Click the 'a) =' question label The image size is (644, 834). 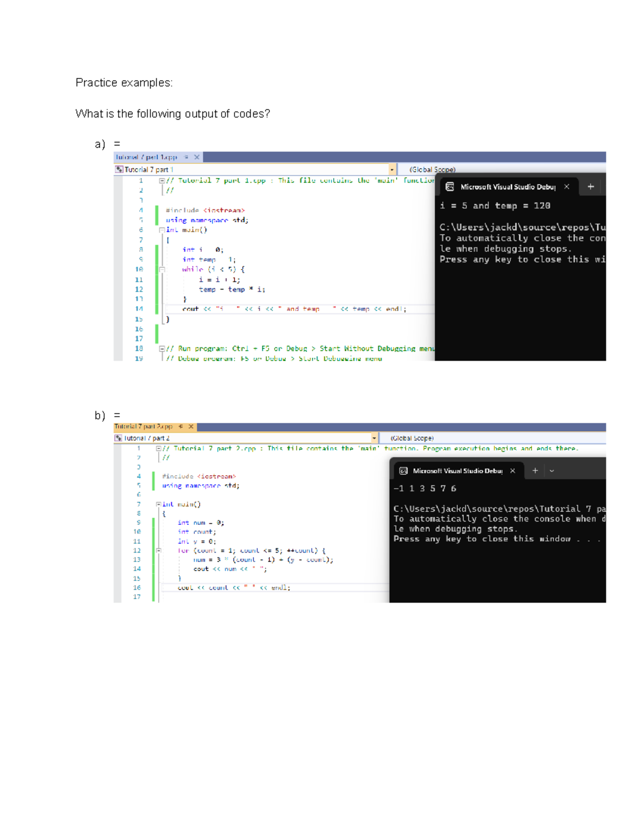[108, 144]
